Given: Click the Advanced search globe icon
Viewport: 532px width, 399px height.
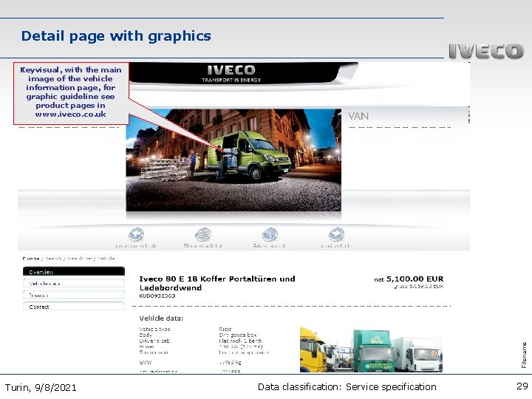Looking at the screenshot, I should click(270, 234).
